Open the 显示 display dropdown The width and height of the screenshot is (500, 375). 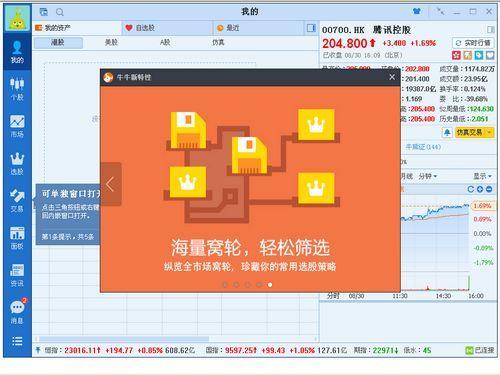482,176
